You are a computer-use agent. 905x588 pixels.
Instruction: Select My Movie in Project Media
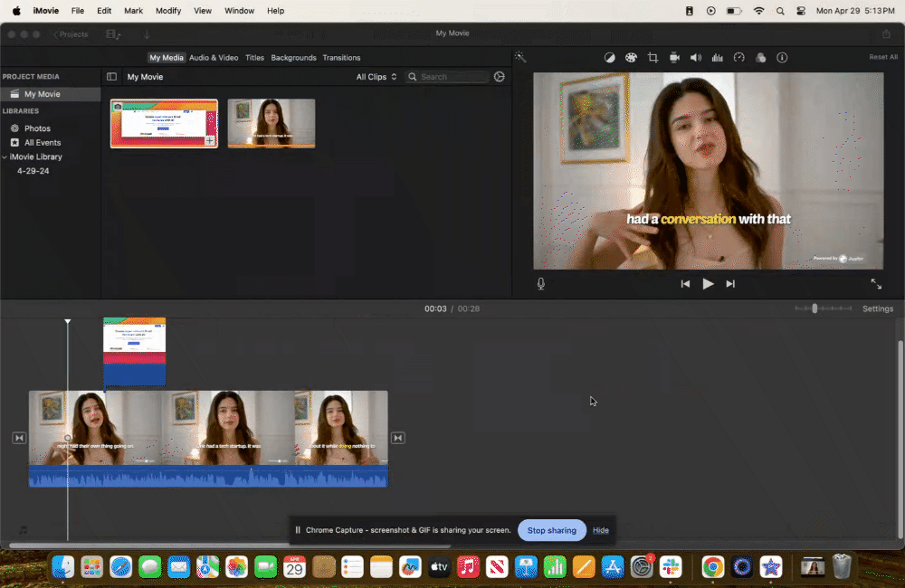50,94
